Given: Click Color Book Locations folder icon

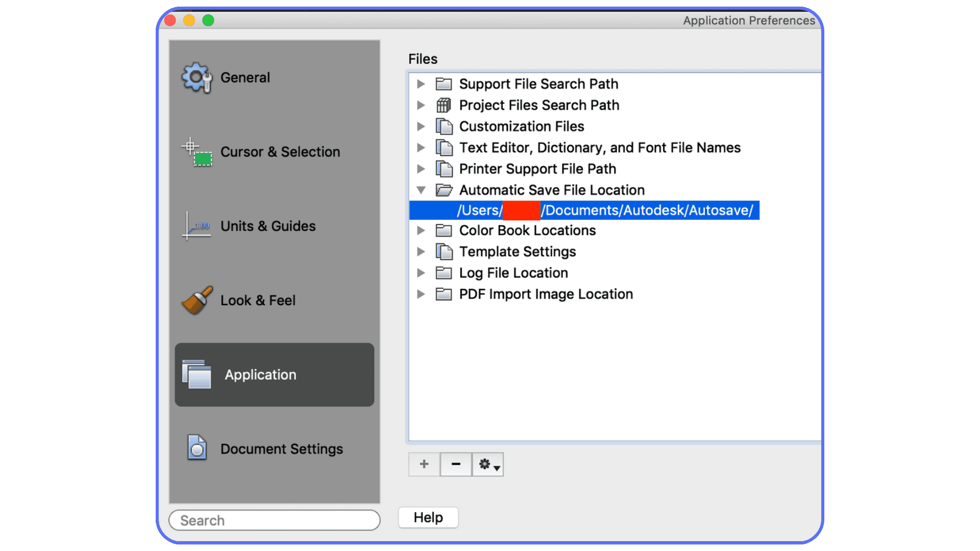Looking at the screenshot, I should click(x=444, y=231).
